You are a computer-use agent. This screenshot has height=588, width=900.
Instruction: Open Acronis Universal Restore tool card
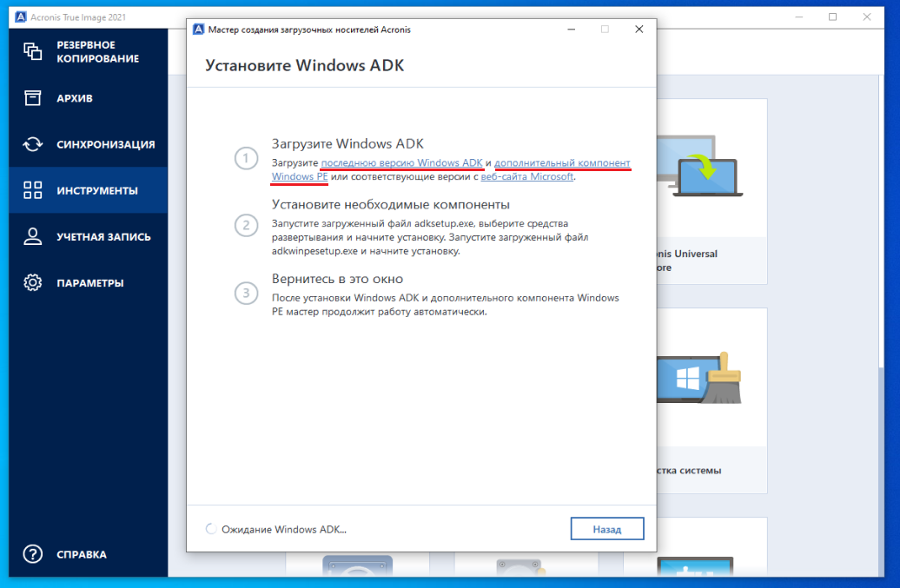(x=711, y=191)
